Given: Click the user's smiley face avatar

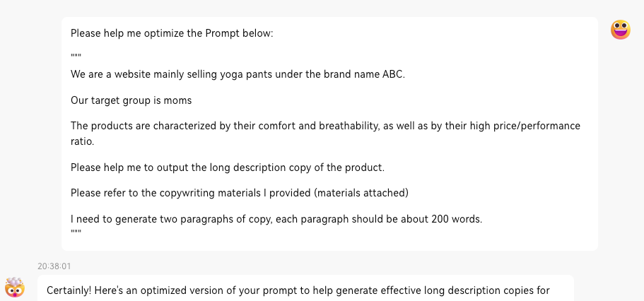Looking at the screenshot, I should (620, 30).
